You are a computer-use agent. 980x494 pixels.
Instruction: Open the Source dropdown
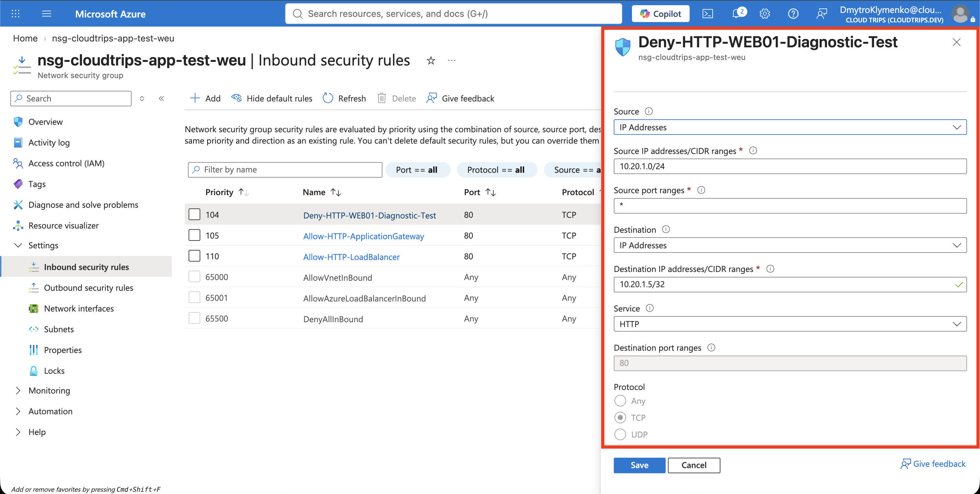coord(790,127)
